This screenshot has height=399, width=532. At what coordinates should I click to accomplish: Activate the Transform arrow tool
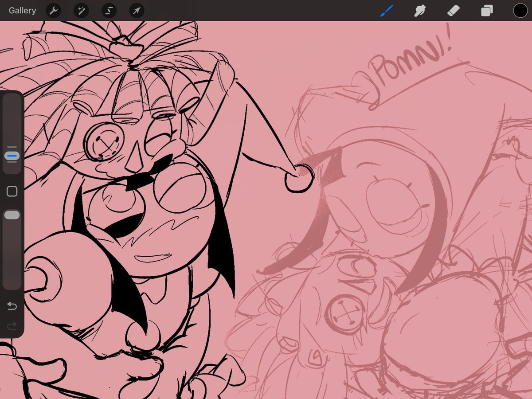pos(137,10)
